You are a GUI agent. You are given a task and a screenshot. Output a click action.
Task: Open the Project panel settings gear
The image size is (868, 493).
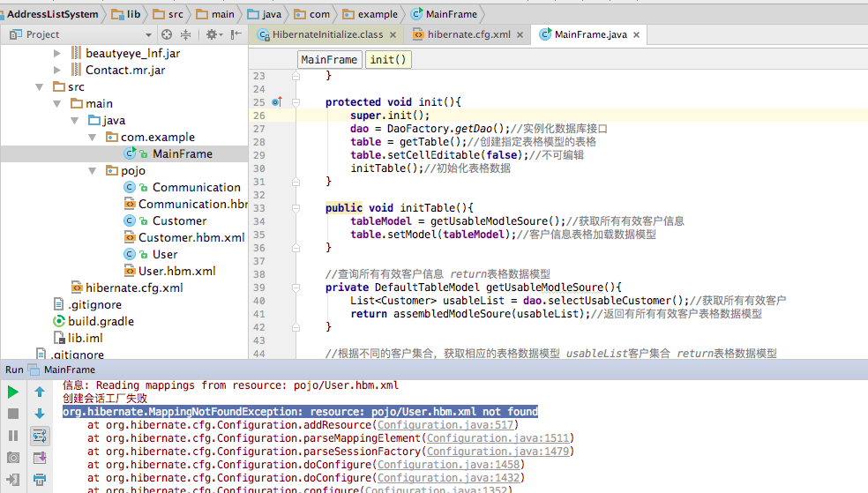[x=212, y=35]
